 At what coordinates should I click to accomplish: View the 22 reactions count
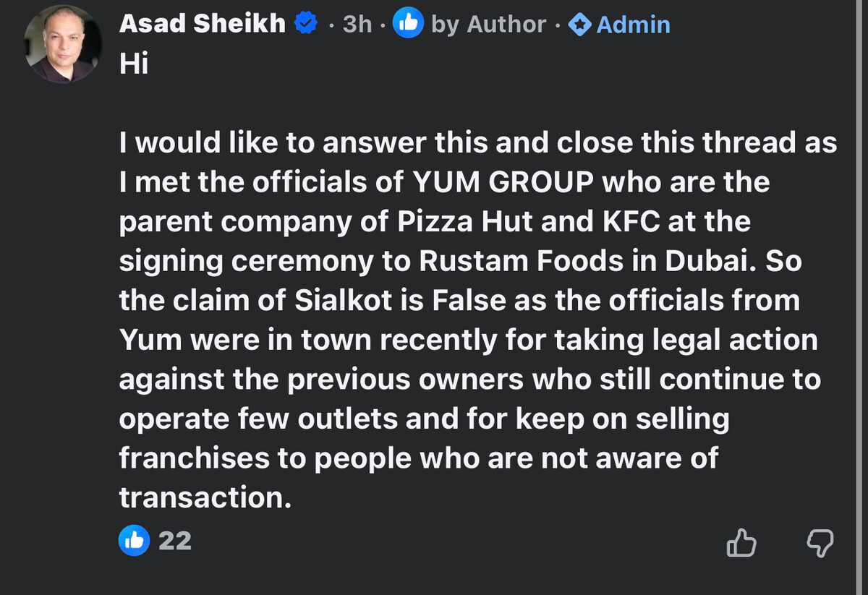tap(175, 540)
